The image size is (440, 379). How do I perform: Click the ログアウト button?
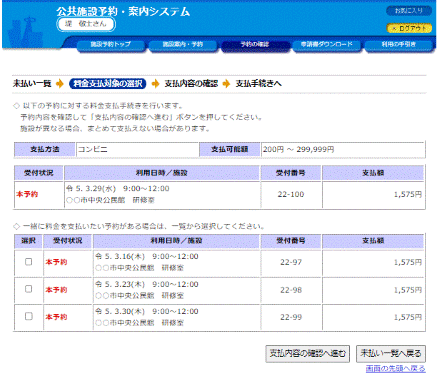409,28
